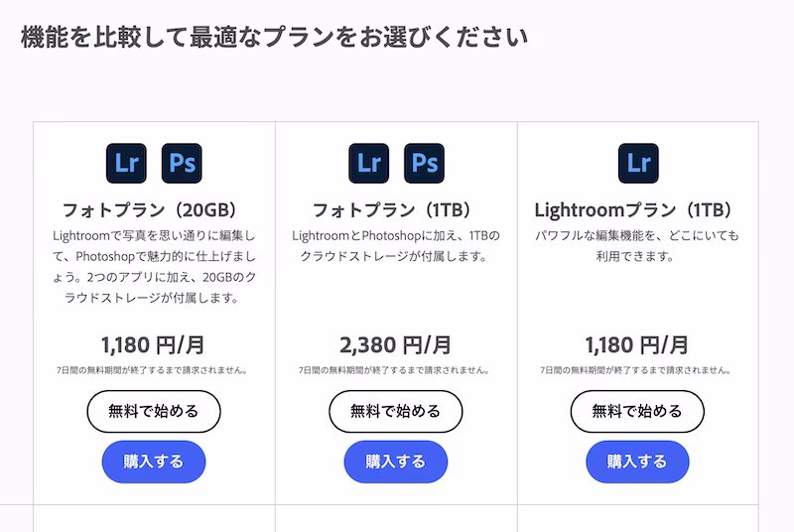Click the Lightroom icon in Lightroomプラン（1TB）

[638, 163]
